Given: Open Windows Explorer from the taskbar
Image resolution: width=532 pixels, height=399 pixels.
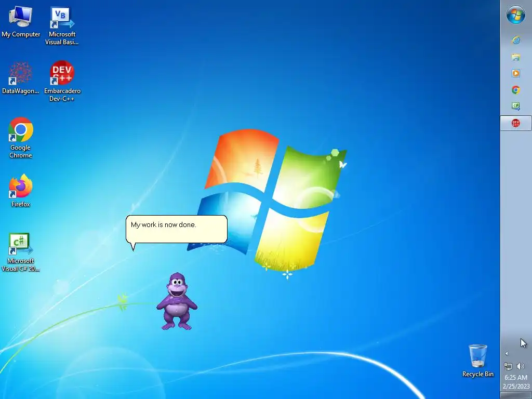Looking at the screenshot, I should 516,57.
